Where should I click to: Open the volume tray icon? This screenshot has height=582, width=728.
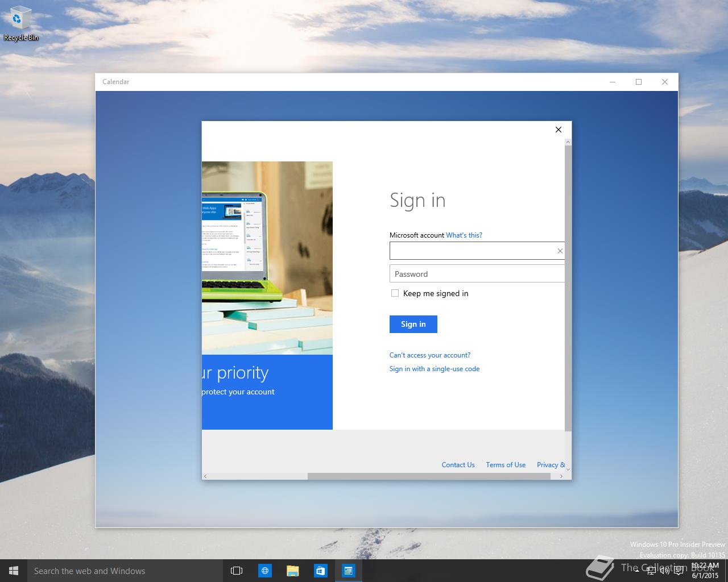664,571
